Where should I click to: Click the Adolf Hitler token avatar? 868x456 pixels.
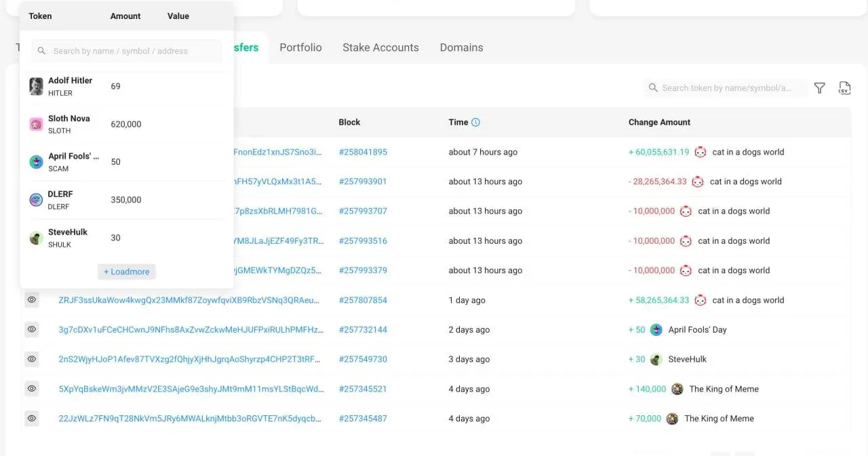(36, 86)
